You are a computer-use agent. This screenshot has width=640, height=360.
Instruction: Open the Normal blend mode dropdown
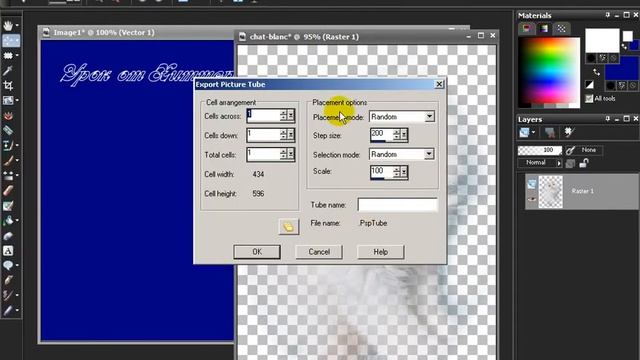[x=559, y=163]
